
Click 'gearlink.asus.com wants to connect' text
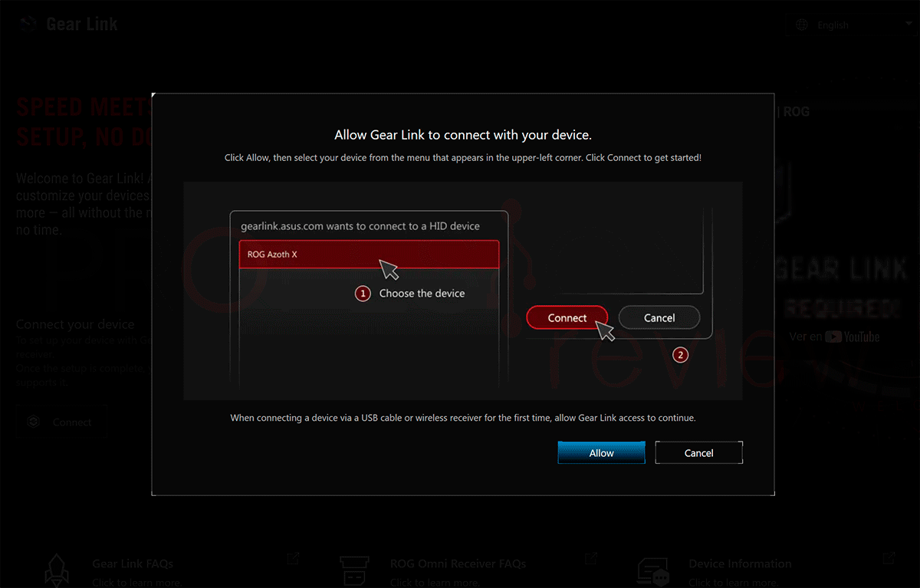coord(360,226)
